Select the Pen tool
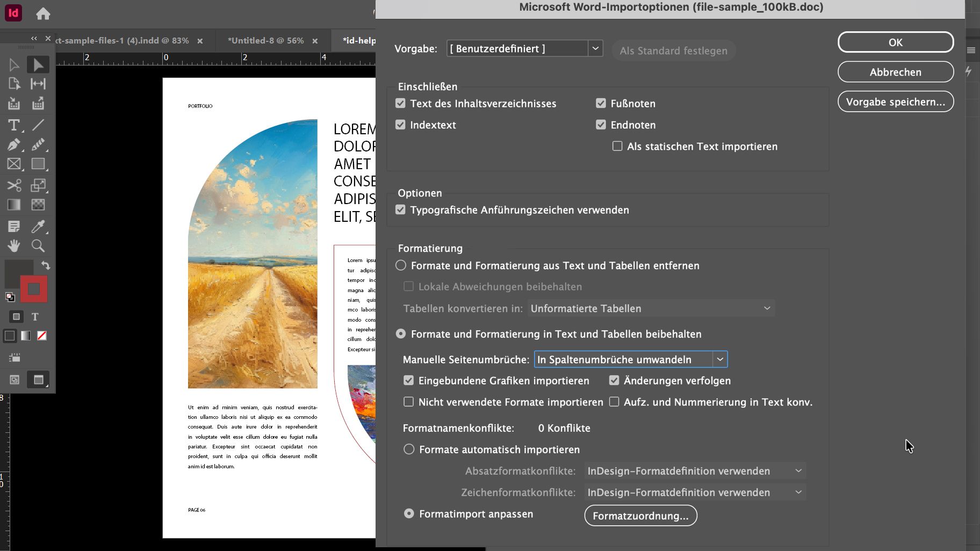This screenshot has width=980, height=551. (14, 144)
